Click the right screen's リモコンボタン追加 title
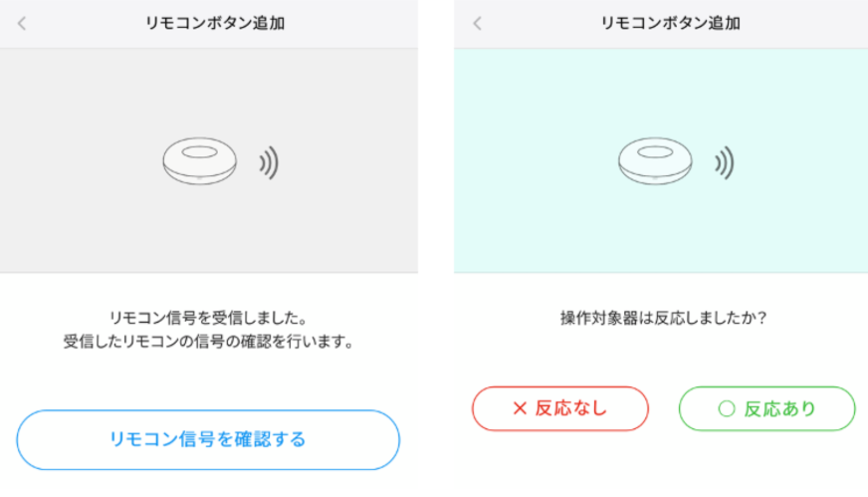This screenshot has width=868, height=497. 671,24
